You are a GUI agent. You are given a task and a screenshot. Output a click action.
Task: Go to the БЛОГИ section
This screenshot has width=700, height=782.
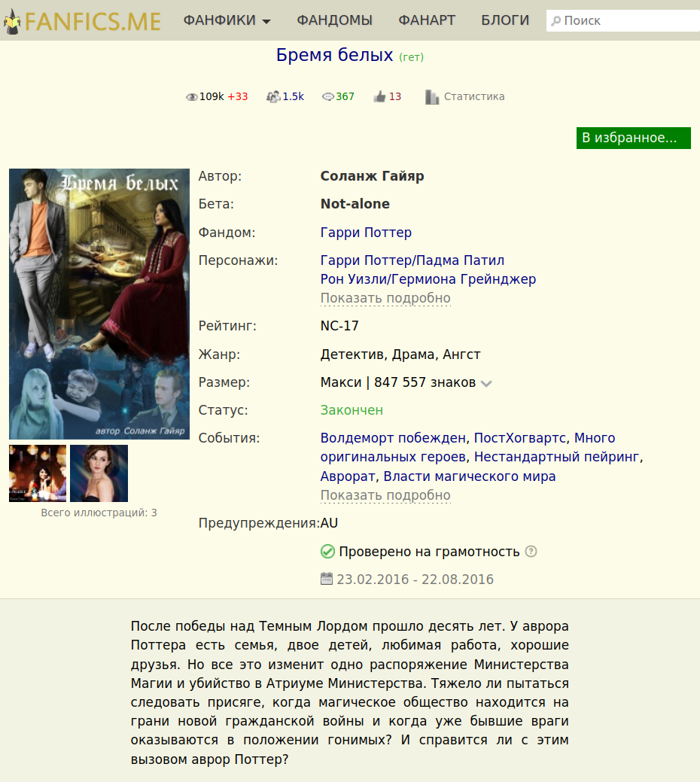[x=505, y=20]
